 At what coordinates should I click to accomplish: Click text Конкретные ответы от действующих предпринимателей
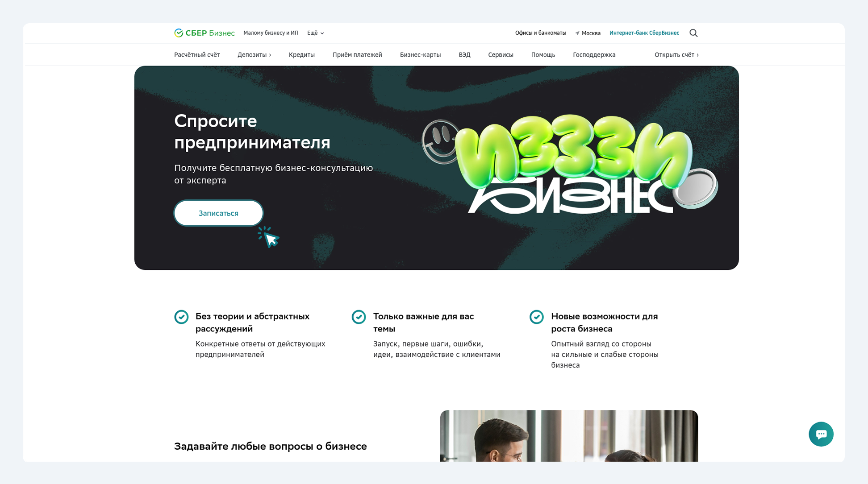(x=260, y=349)
